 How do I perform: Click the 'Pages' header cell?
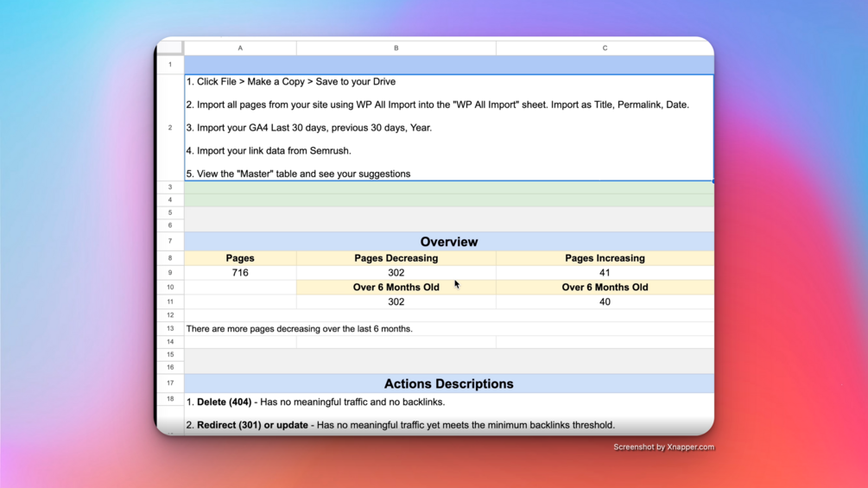[240, 258]
